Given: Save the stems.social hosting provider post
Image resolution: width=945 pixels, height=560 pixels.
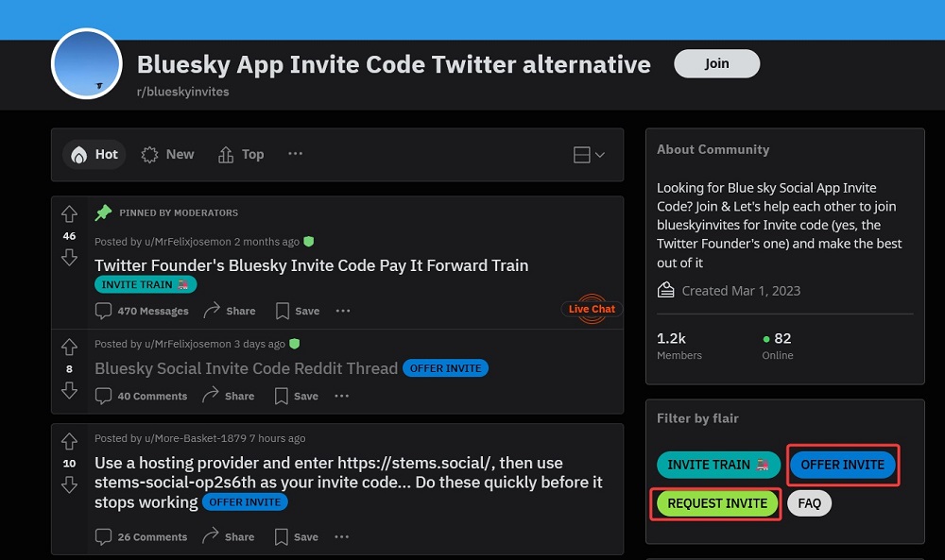Looking at the screenshot, I should click(x=297, y=536).
